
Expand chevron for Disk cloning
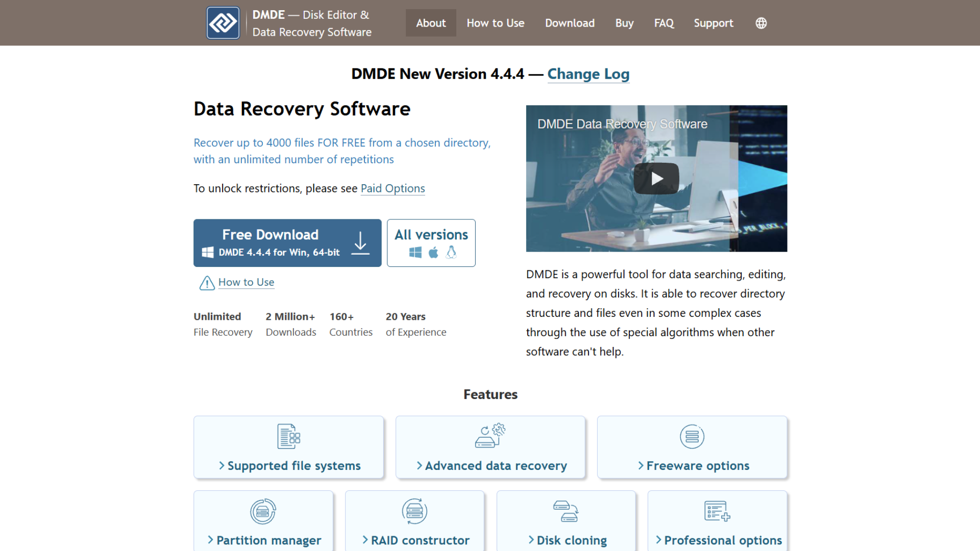pyautogui.click(x=531, y=540)
